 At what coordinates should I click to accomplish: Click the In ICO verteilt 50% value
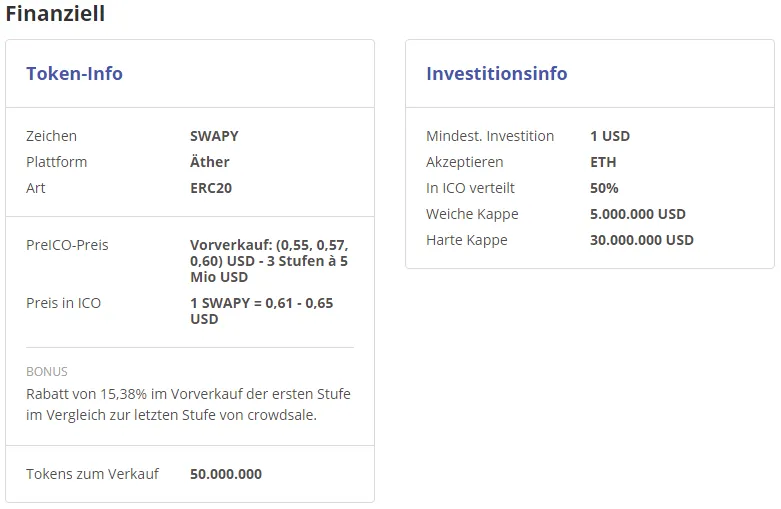(x=604, y=188)
